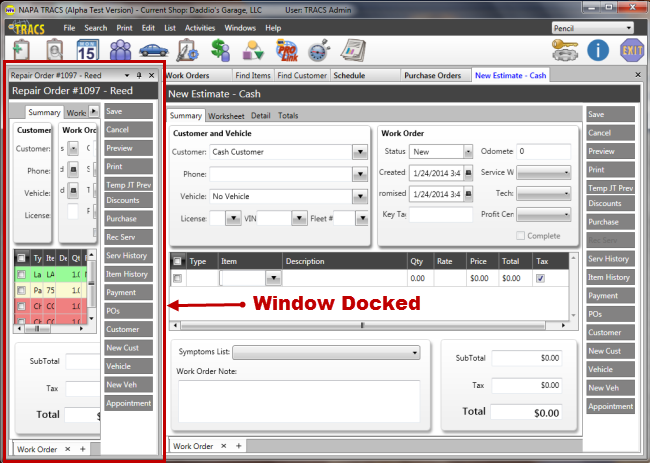Click the Created date calendar picker icon
The width and height of the screenshot is (650, 463).
click(x=468, y=172)
